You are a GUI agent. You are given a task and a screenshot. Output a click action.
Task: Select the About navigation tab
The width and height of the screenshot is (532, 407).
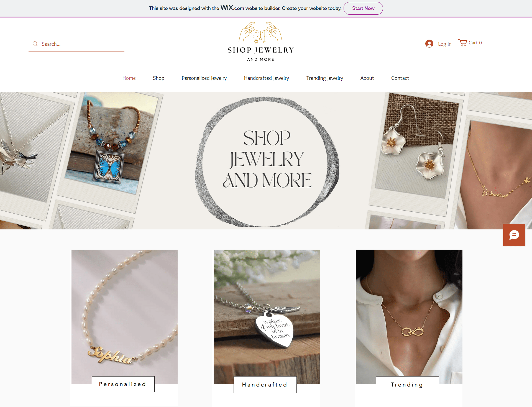367,78
